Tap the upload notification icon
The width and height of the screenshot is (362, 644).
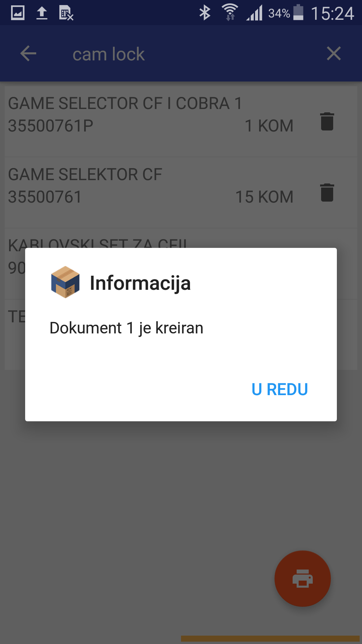tap(42, 13)
